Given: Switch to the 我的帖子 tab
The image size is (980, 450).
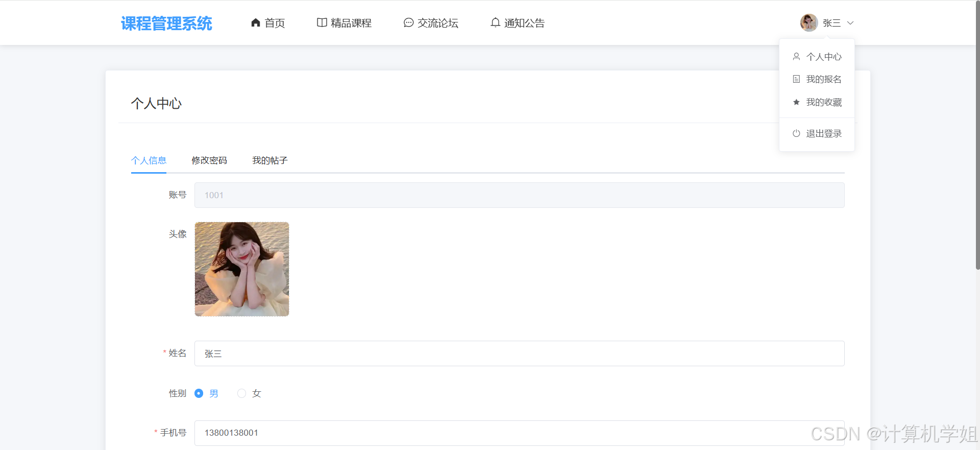Looking at the screenshot, I should coord(270,160).
